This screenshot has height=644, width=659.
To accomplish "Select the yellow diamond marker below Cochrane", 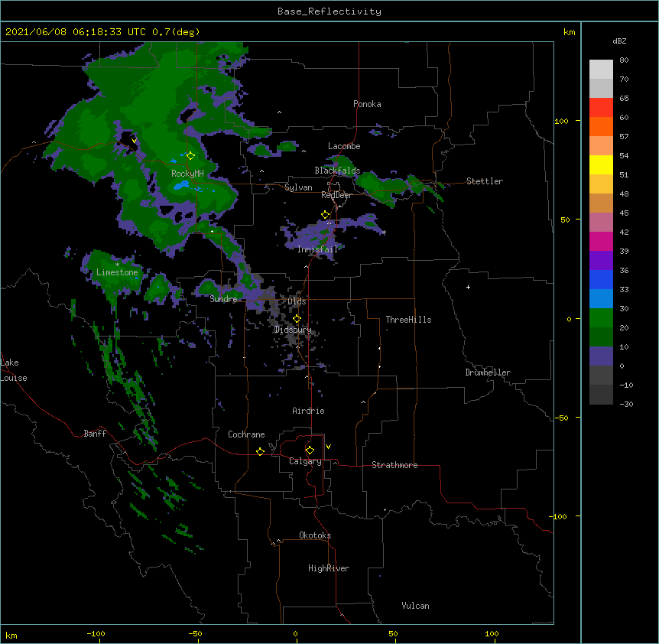I will click(260, 451).
